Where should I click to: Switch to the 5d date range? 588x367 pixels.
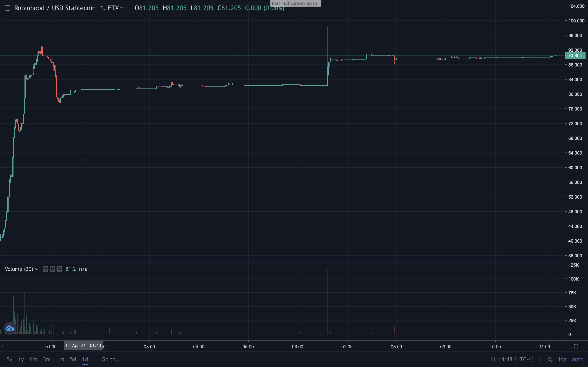pyautogui.click(x=73, y=359)
